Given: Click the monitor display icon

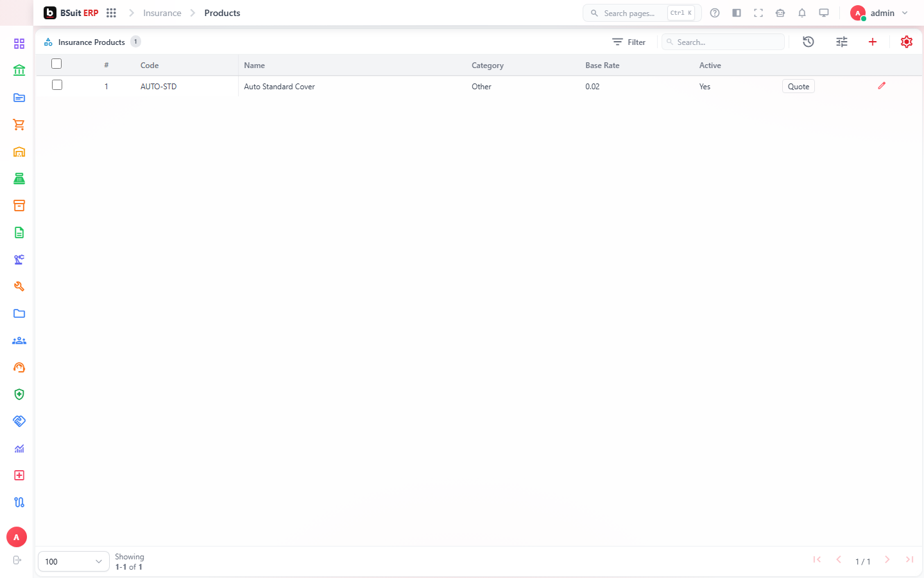Looking at the screenshot, I should click(x=824, y=13).
